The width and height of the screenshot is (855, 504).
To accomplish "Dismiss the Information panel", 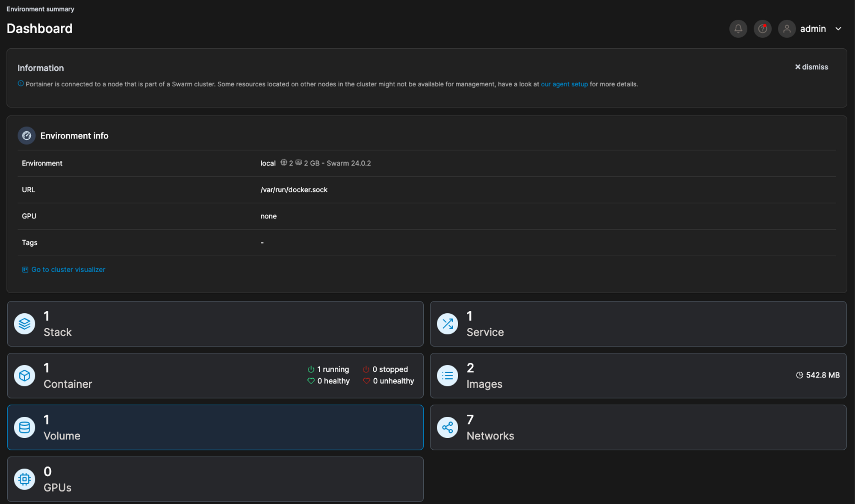I will click(811, 67).
